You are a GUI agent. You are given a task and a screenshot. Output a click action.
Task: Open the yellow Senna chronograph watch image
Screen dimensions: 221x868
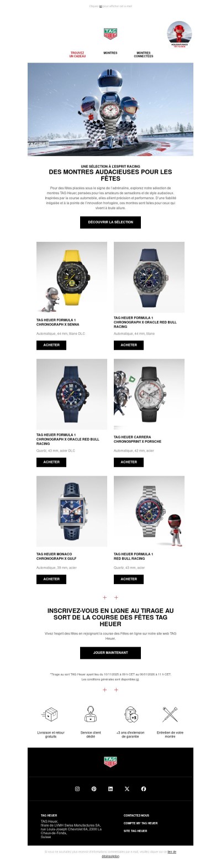72,277
